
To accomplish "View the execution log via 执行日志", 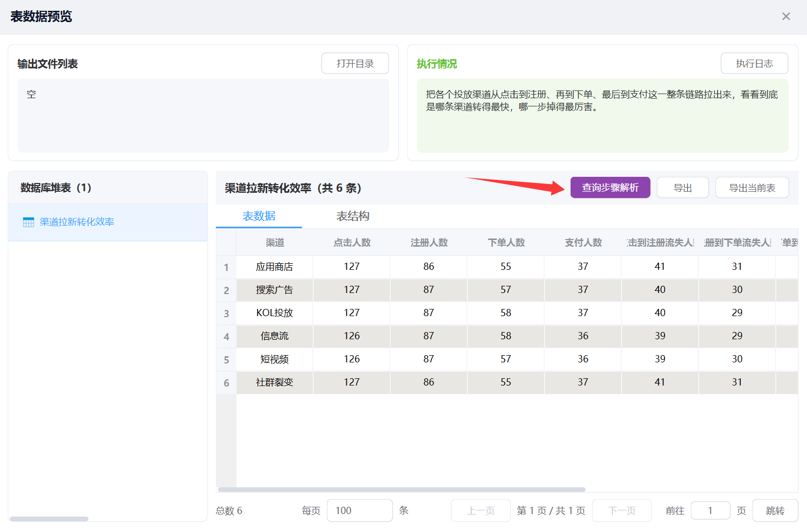I will pyautogui.click(x=754, y=64).
